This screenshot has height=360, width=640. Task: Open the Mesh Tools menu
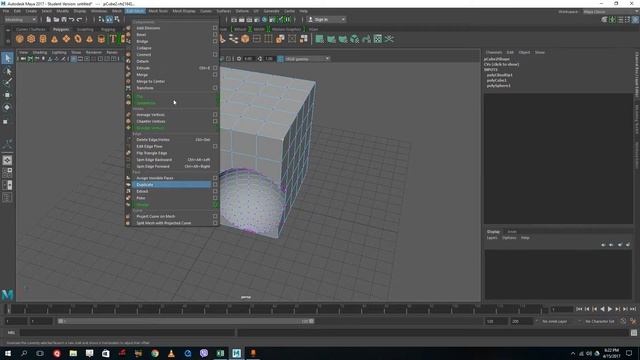point(158,11)
